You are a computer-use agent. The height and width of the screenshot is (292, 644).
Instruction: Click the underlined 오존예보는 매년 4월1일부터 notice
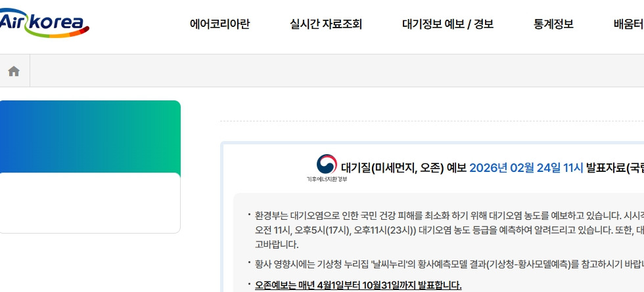(x=358, y=285)
